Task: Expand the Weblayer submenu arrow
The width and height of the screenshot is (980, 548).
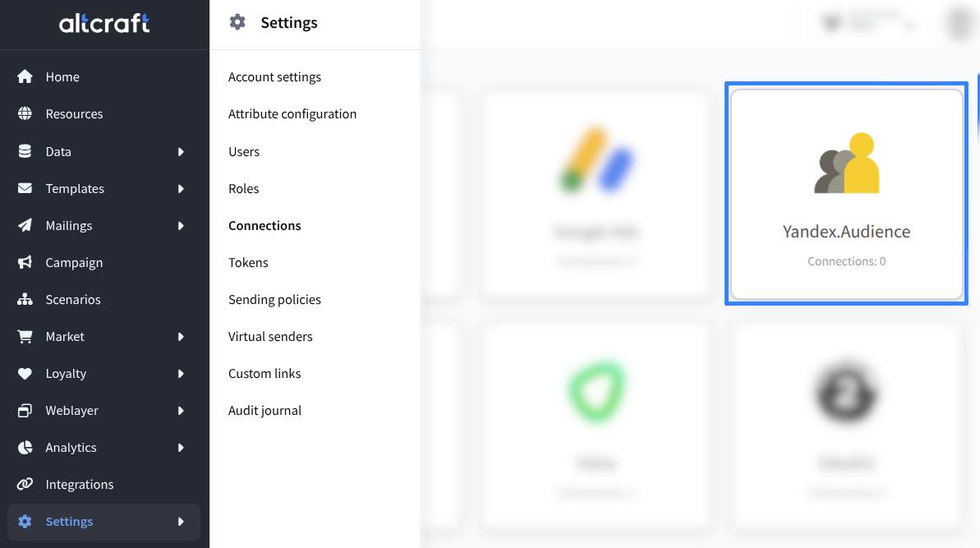Action: (181, 411)
